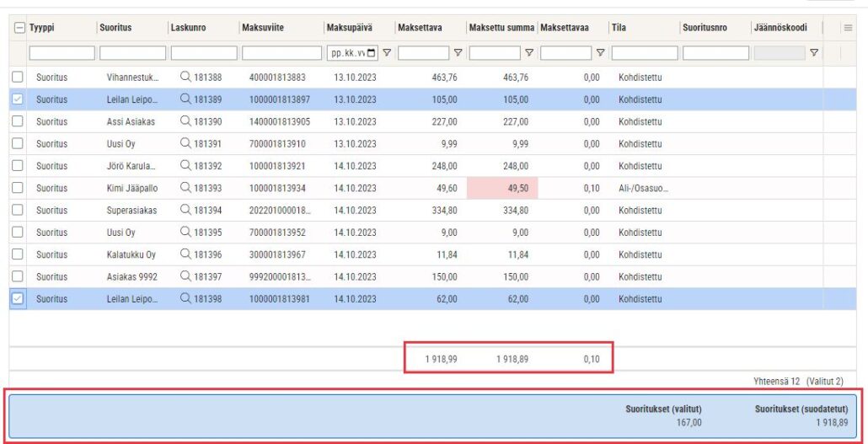Viewport: 868px width, 444px height.
Task: Open invoice 181391 via magnifier icon
Action: [185, 144]
